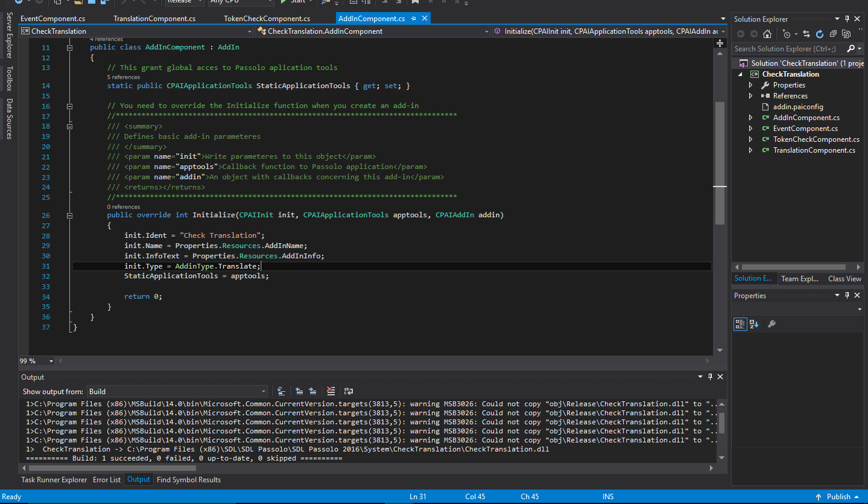Open the Task Runner Explorer tab
868x504 pixels.
click(54, 480)
